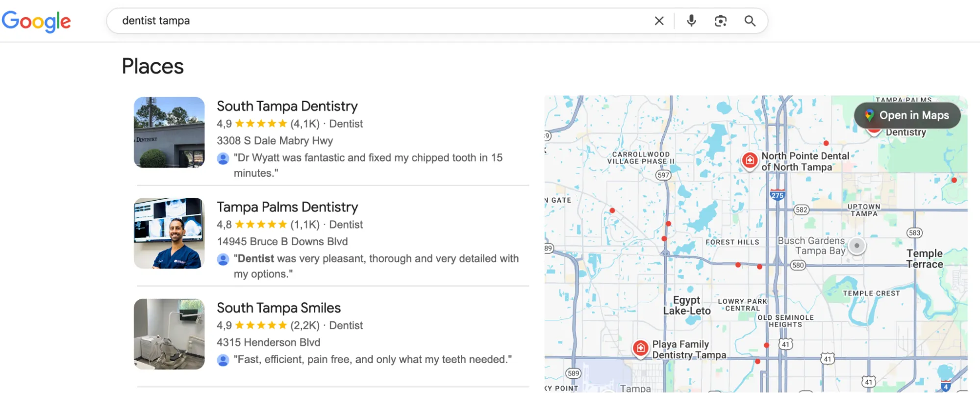The height and width of the screenshot is (393, 980).
Task: Click address '4315 Henderson Blvd'
Action: [x=268, y=342]
